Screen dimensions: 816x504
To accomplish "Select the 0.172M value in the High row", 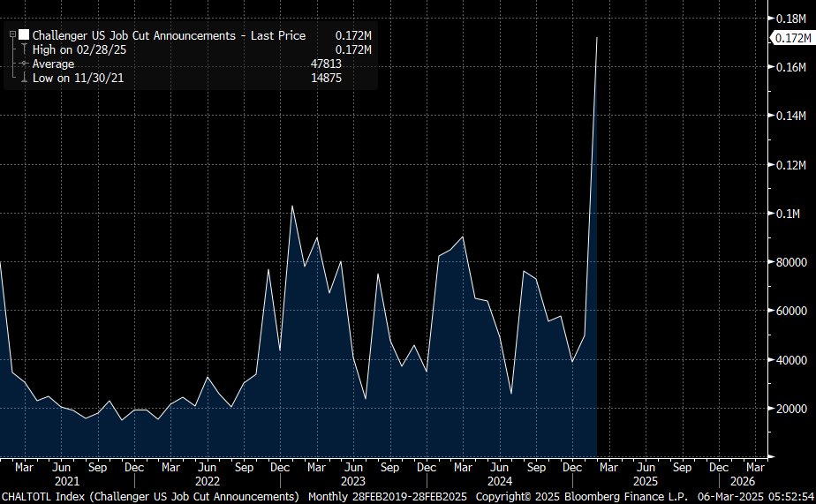I will click(353, 50).
